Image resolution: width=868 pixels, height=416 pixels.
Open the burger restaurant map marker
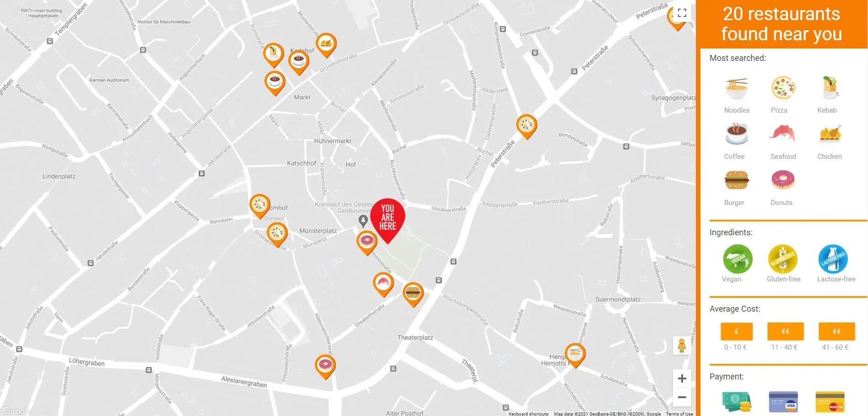pyautogui.click(x=413, y=294)
